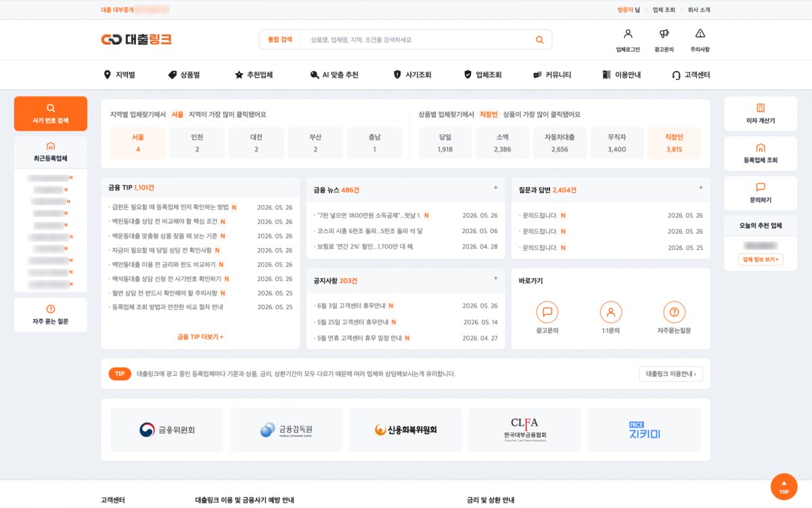Select the 인천 region card
Image resolution: width=812 pixels, height=508 pixels.
click(x=197, y=143)
